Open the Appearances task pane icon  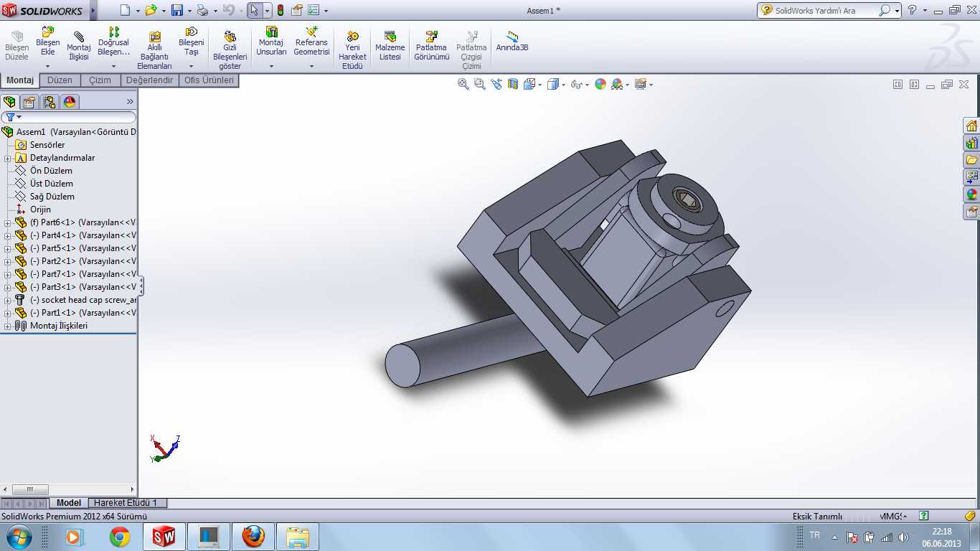click(972, 194)
